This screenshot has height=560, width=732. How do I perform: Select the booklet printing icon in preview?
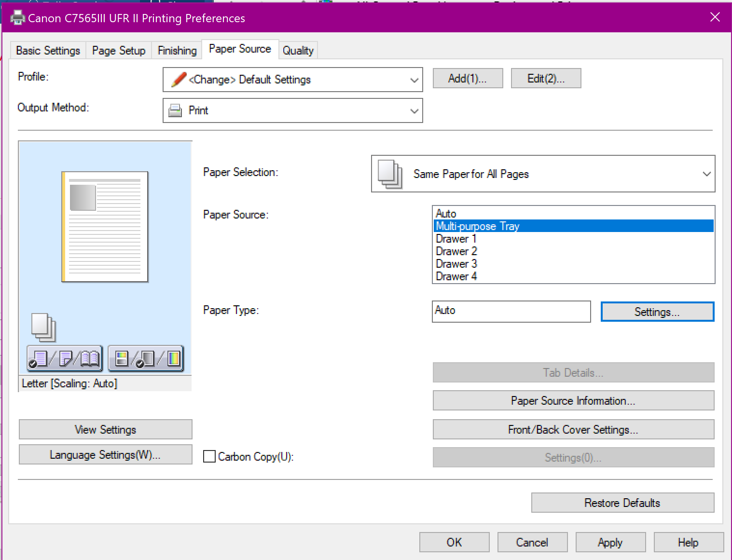[x=90, y=358]
